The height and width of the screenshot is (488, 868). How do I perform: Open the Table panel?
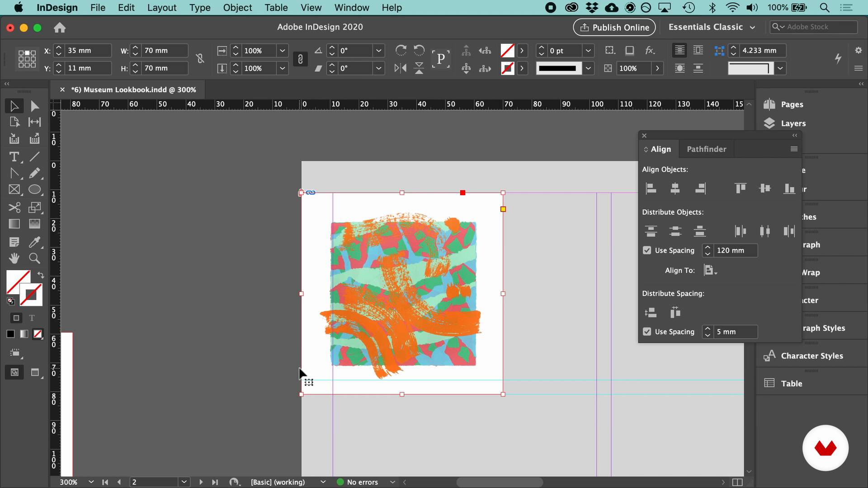click(x=791, y=384)
